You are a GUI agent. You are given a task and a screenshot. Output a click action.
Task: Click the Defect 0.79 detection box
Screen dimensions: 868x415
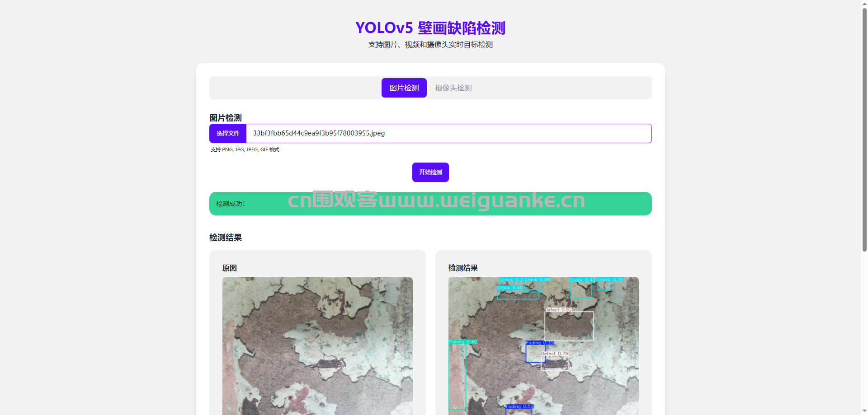[555, 363]
